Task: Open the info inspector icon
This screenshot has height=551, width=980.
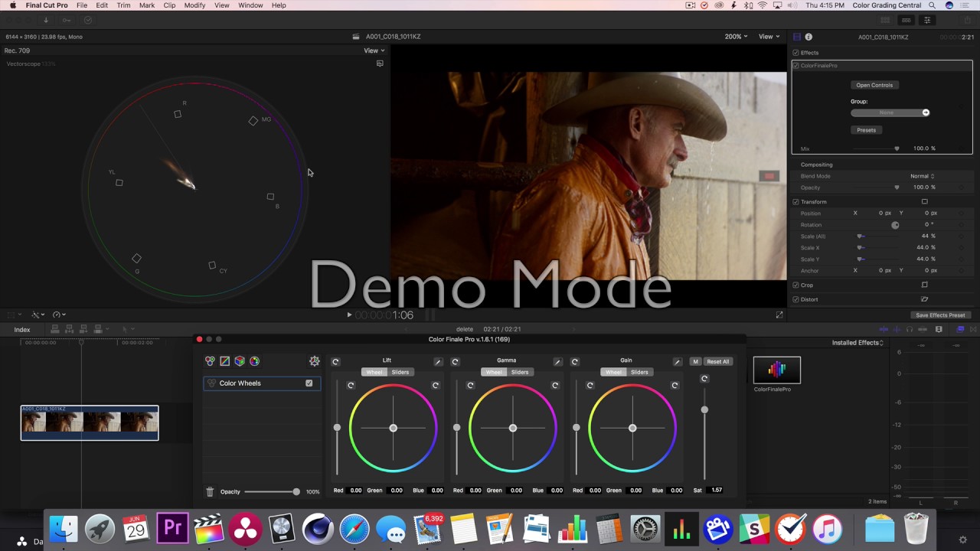Action: (808, 37)
